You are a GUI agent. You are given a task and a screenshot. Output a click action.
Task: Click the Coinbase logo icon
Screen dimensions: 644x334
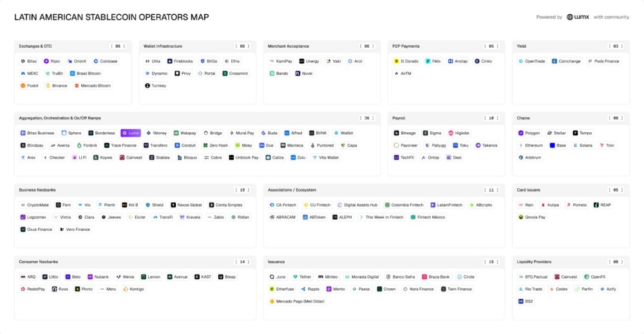tap(96, 61)
